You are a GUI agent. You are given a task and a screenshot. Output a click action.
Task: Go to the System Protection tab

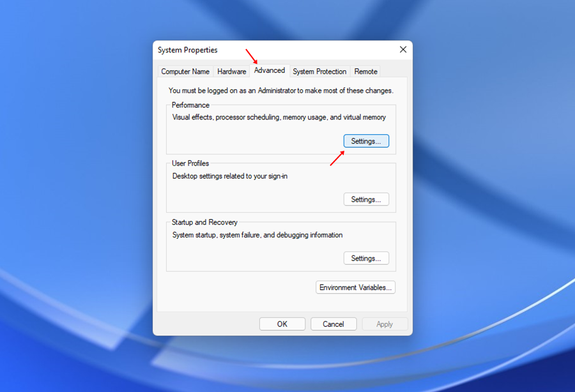coord(319,72)
